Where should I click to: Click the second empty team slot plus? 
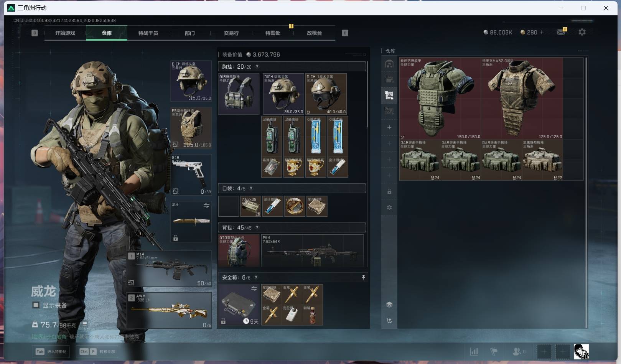click(x=563, y=351)
